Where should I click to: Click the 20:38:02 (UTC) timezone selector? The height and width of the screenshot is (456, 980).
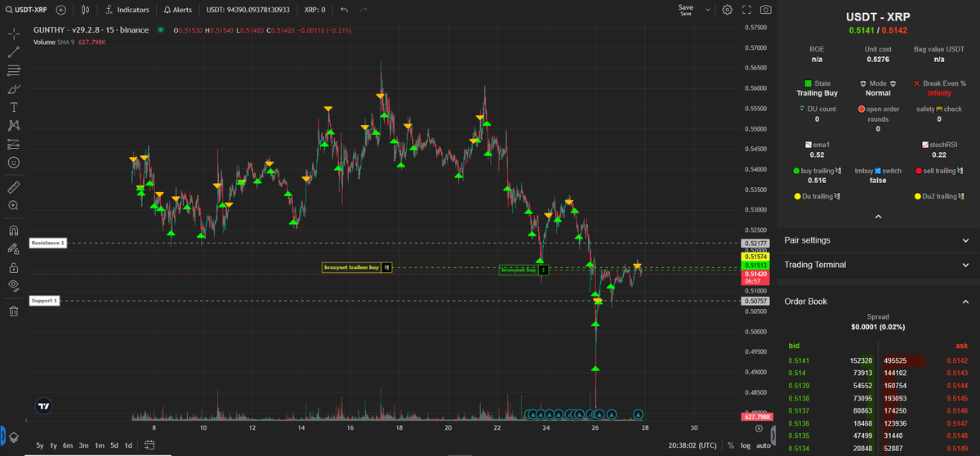click(x=693, y=445)
